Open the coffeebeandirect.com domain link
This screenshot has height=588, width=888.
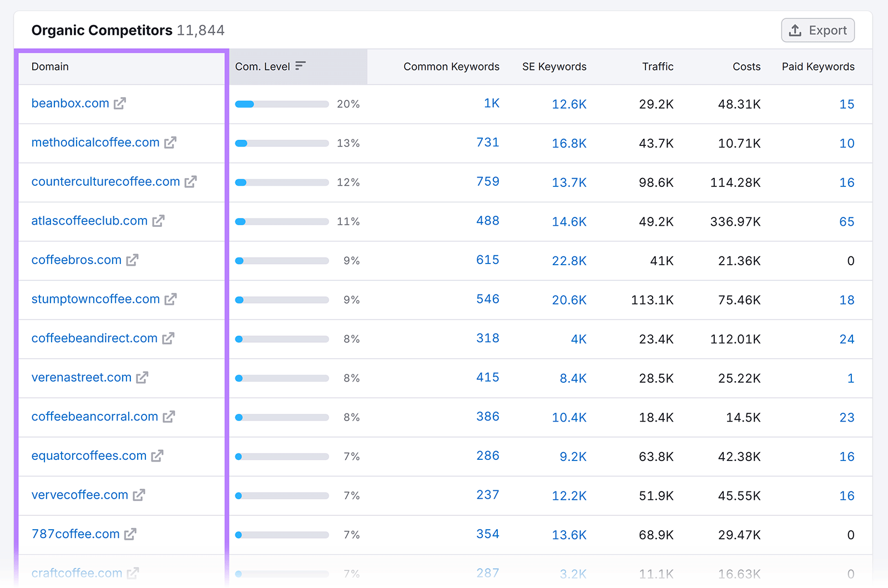pos(94,338)
